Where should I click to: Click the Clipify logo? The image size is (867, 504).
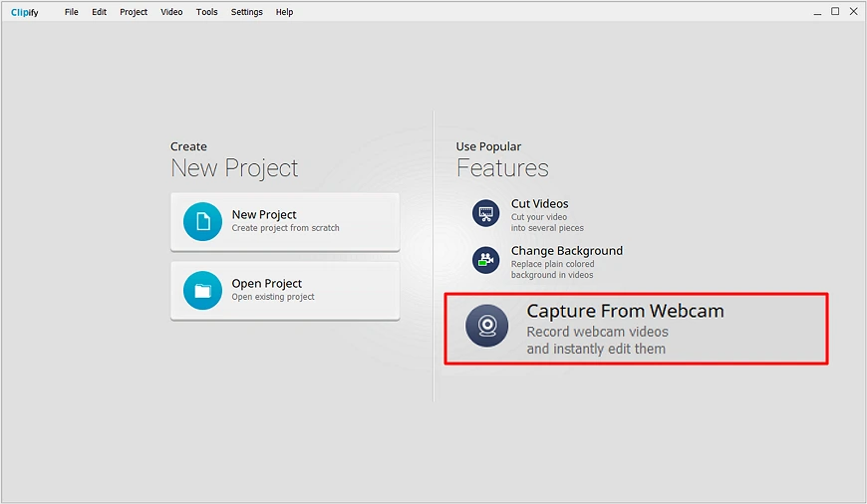pyautogui.click(x=25, y=12)
